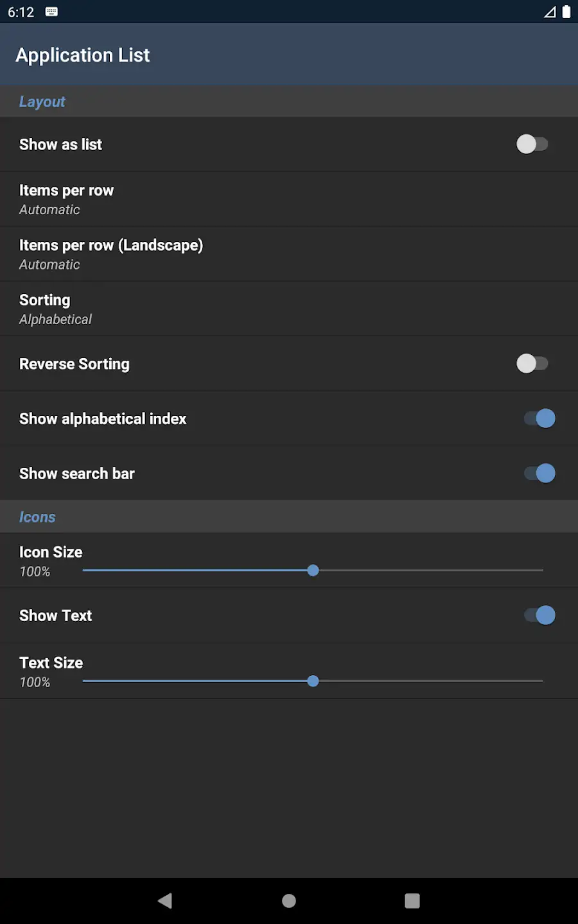Open the Sorting Alphabetical option
578x924 pixels.
click(289, 309)
